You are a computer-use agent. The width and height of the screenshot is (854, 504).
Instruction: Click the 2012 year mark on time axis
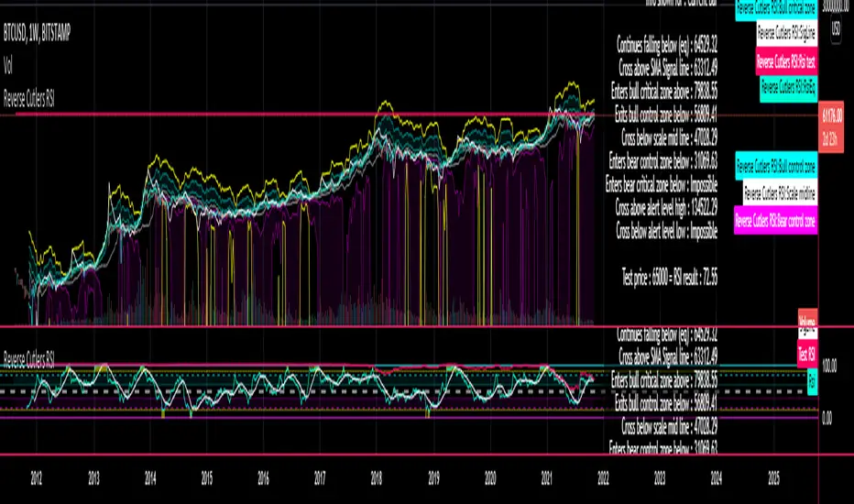(37, 477)
